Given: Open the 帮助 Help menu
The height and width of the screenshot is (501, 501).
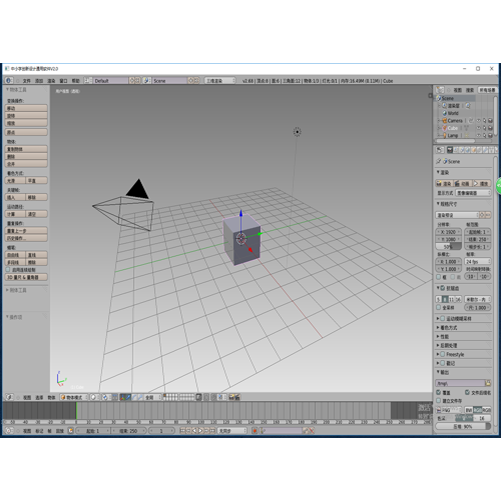Looking at the screenshot, I should (76, 80).
